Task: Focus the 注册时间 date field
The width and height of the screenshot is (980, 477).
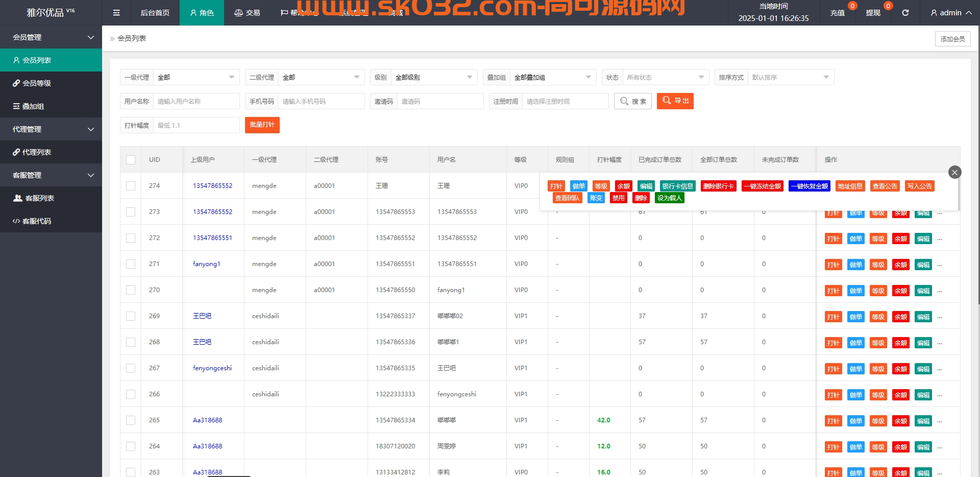Action: point(566,101)
